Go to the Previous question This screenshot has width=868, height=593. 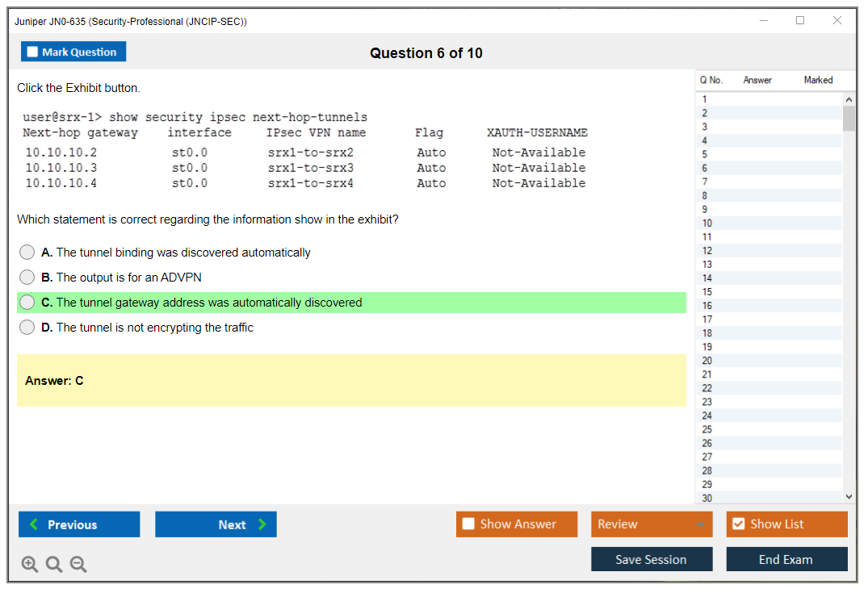click(x=79, y=524)
